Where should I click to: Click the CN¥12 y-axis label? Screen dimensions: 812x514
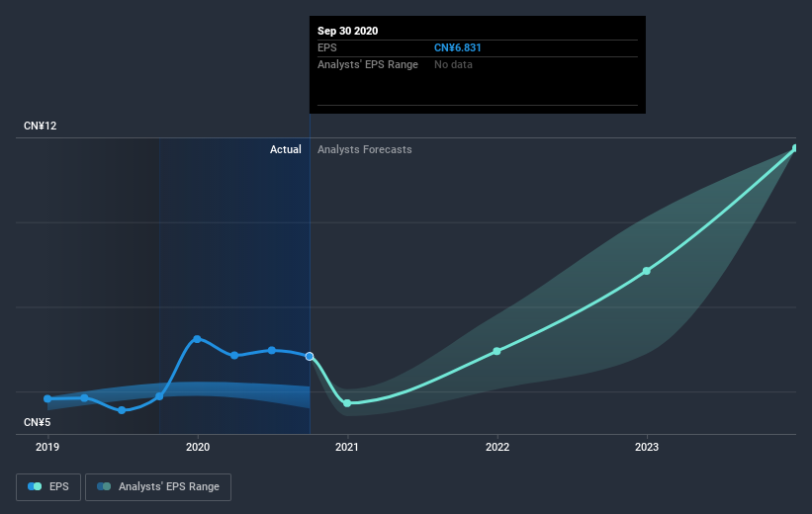coord(40,126)
